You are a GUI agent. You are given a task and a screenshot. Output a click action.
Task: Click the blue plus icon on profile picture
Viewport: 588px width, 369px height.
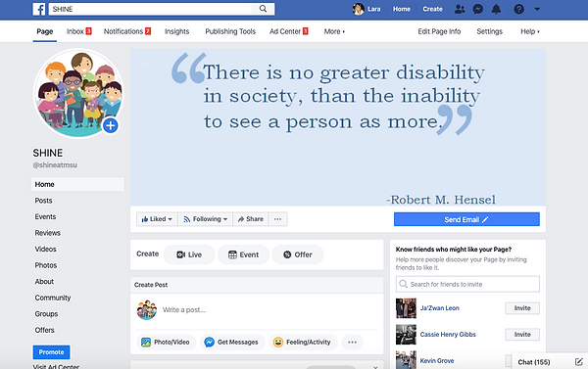tap(110, 125)
